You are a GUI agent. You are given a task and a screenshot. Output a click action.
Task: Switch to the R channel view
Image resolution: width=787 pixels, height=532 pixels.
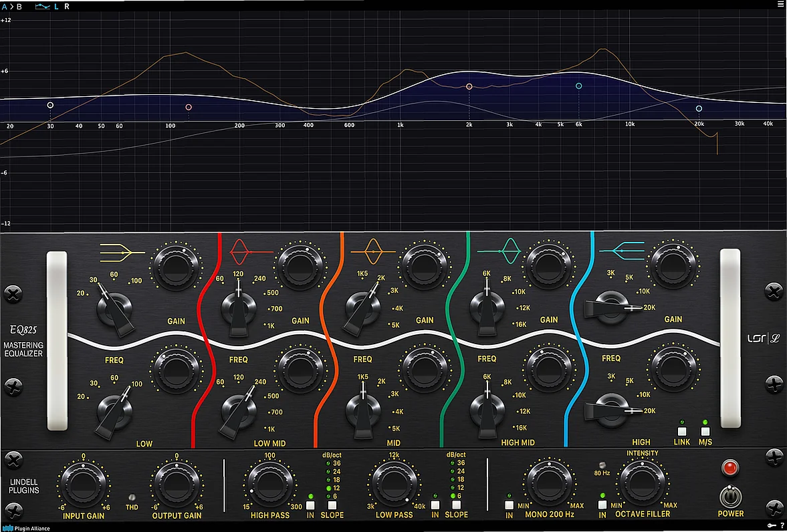66,5
